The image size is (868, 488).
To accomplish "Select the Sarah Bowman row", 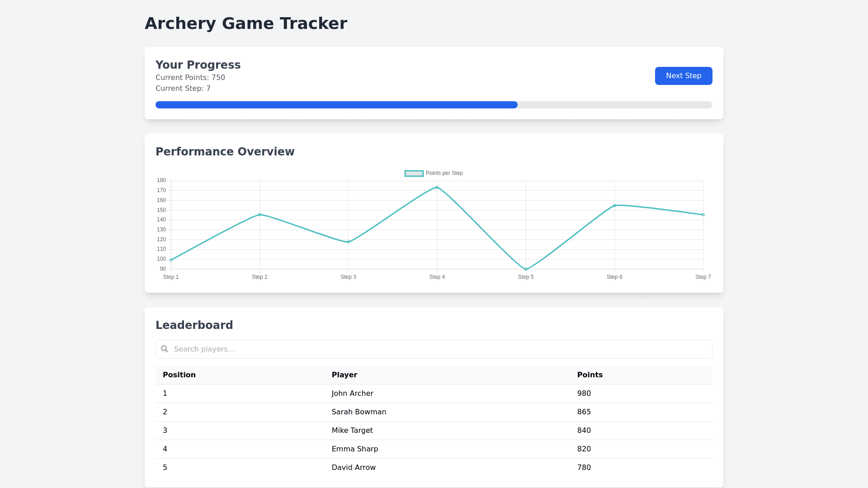I will [359, 412].
